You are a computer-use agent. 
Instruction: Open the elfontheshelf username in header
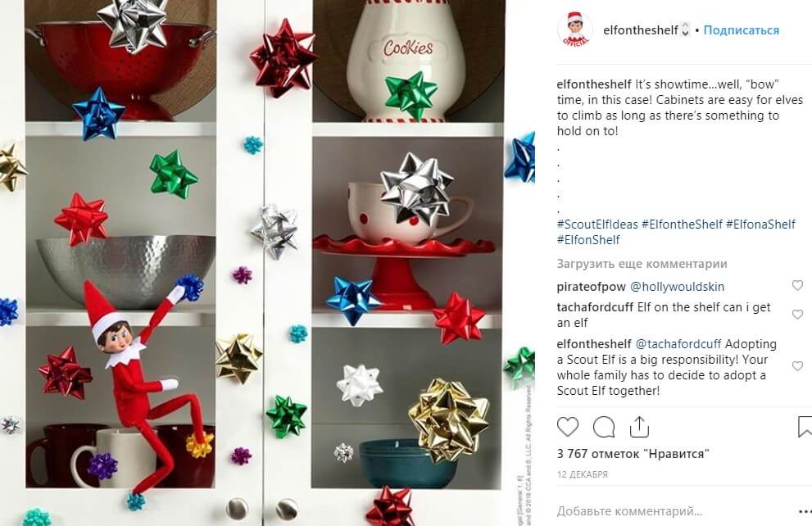(x=641, y=30)
